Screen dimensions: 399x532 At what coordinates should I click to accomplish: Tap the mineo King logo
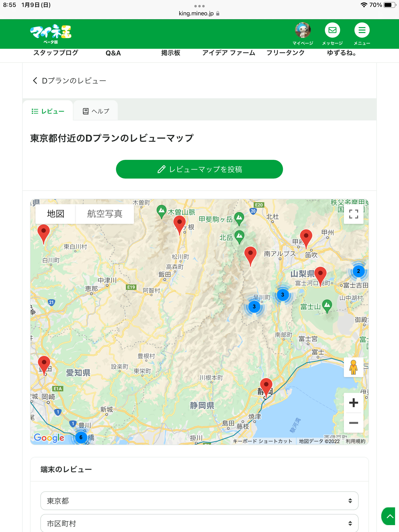coord(51,34)
